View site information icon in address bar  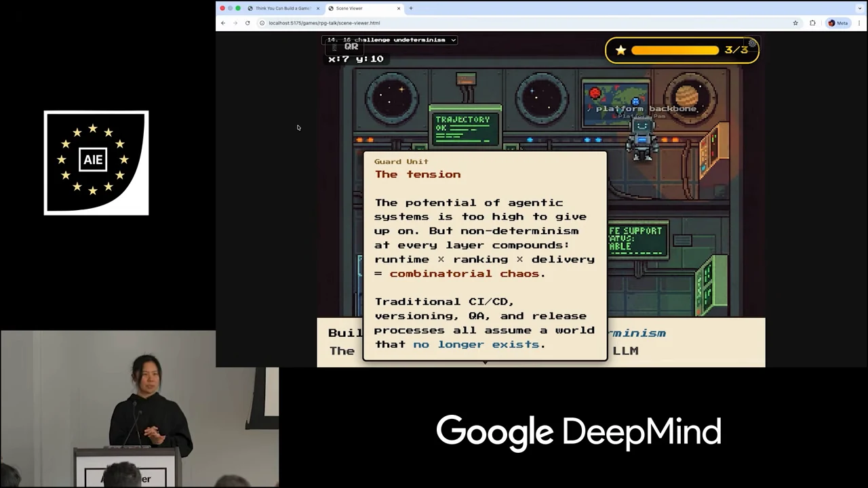262,23
